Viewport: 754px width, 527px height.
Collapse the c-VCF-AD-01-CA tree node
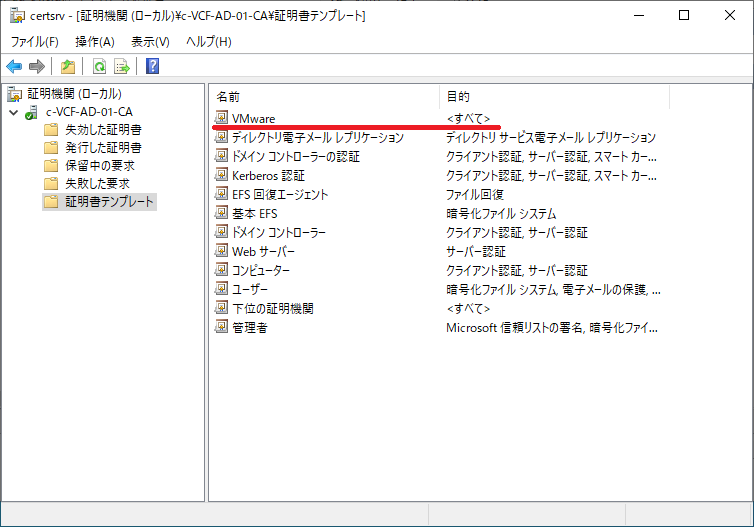click(x=14, y=113)
